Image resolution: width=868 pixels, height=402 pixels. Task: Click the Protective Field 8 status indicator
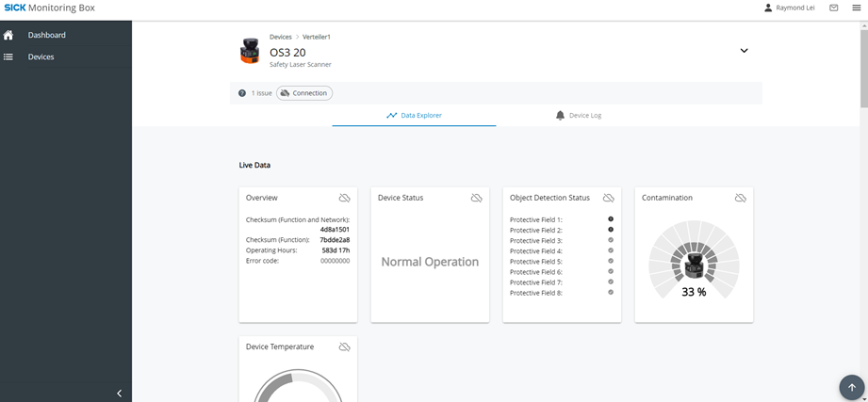click(x=611, y=292)
